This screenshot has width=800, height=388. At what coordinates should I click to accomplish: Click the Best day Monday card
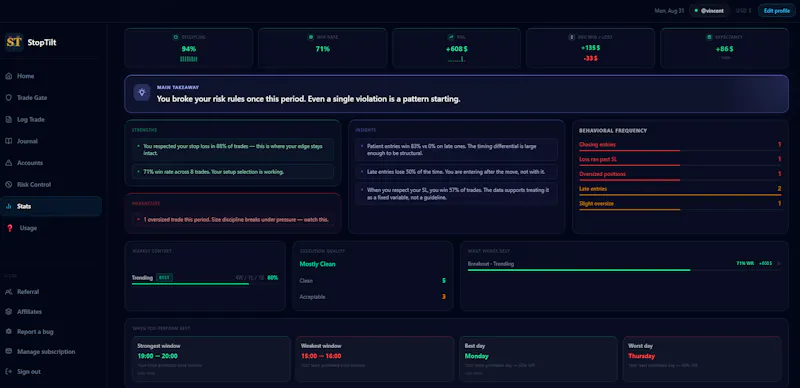point(538,359)
